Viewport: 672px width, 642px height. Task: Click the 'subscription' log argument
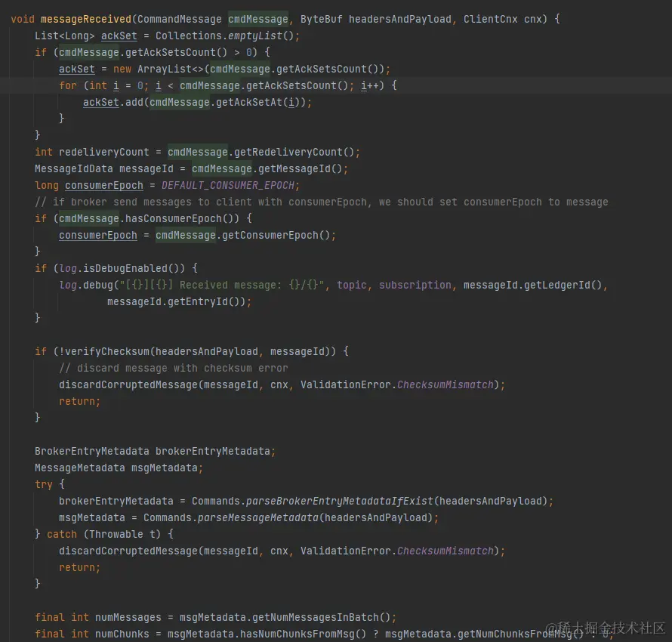click(415, 285)
